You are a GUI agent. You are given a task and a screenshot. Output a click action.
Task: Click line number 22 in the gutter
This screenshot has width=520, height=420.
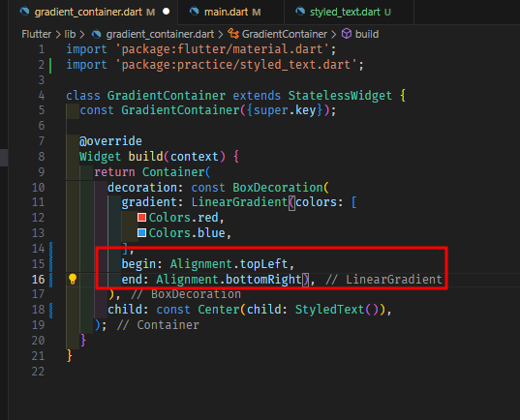[x=38, y=372]
